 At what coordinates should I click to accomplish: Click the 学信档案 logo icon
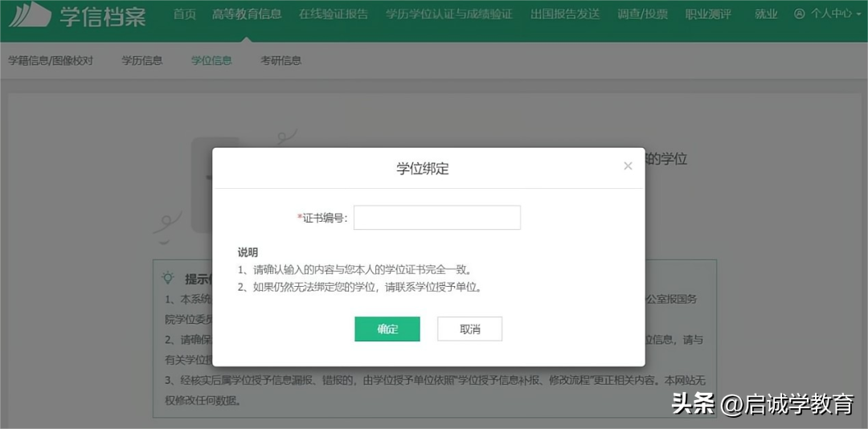pos(31,15)
